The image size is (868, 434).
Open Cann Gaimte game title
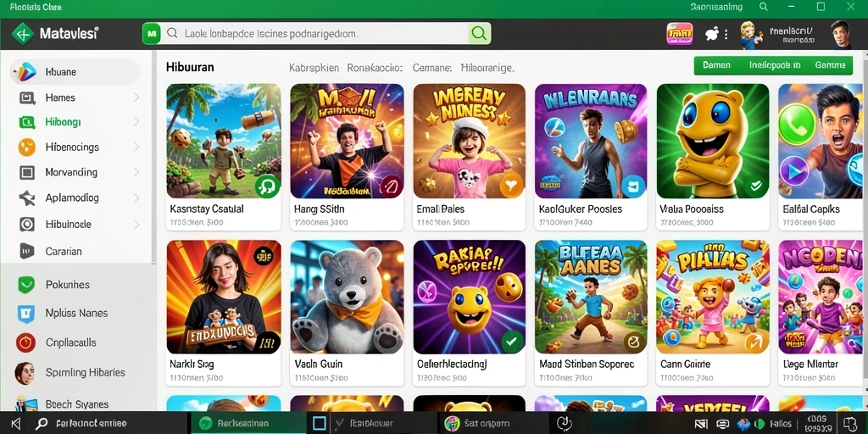(x=685, y=364)
